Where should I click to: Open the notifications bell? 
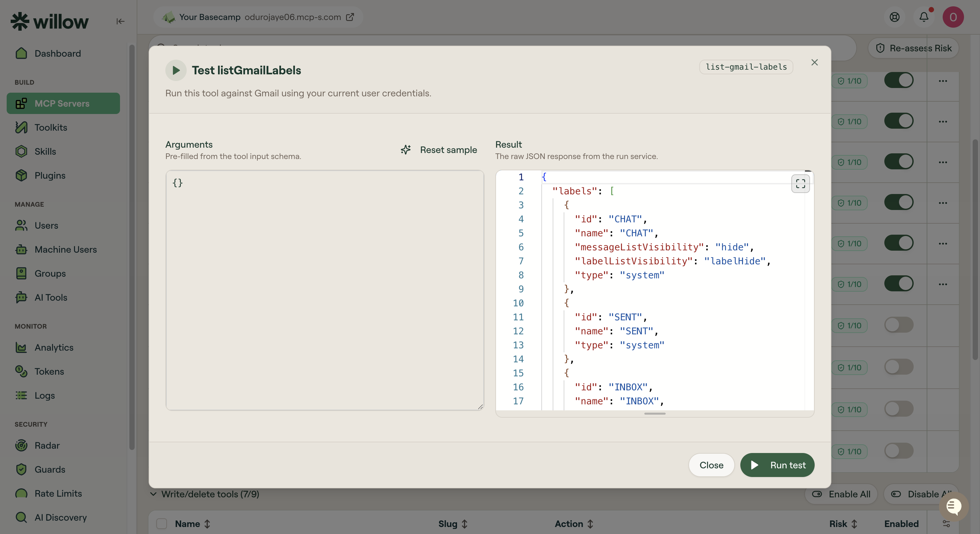[x=924, y=17]
